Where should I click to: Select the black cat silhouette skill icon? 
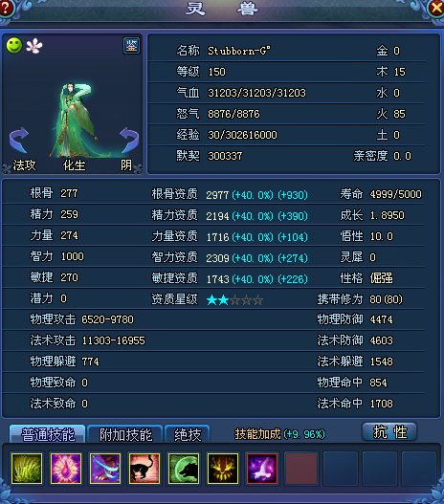coord(144,468)
